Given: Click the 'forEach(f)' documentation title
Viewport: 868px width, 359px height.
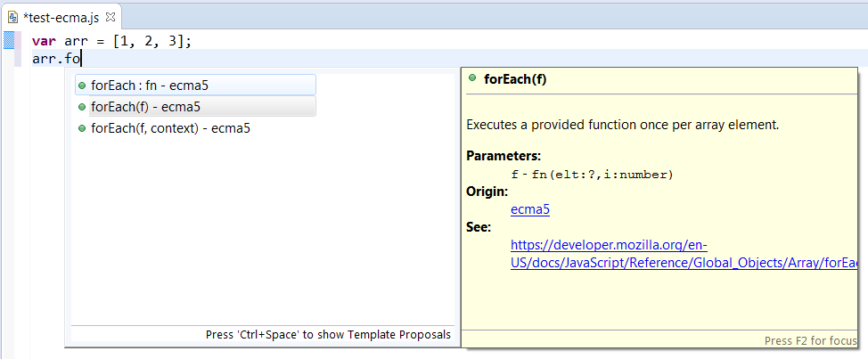Looking at the screenshot, I should pyautogui.click(x=515, y=79).
